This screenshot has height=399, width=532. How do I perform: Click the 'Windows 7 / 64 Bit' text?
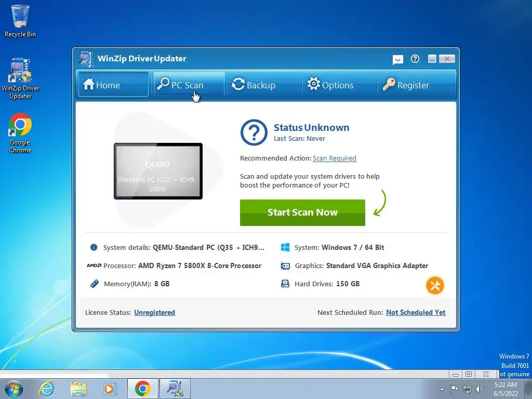pos(353,247)
